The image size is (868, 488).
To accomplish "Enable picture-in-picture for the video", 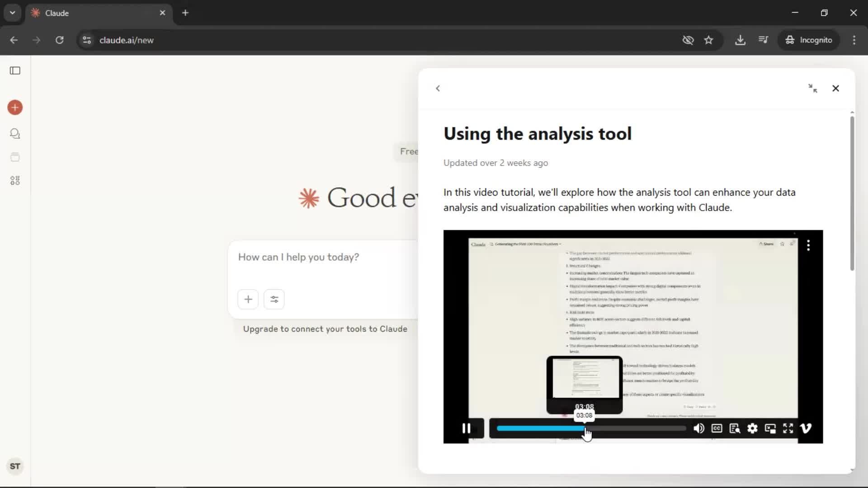I will point(770,428).
